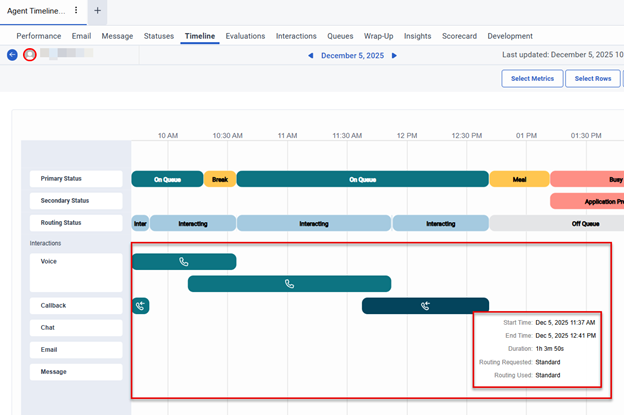This screenshot has height=415, width=624.
Task: Open the Select Rows chooser
Action: [x=592, y=79]
